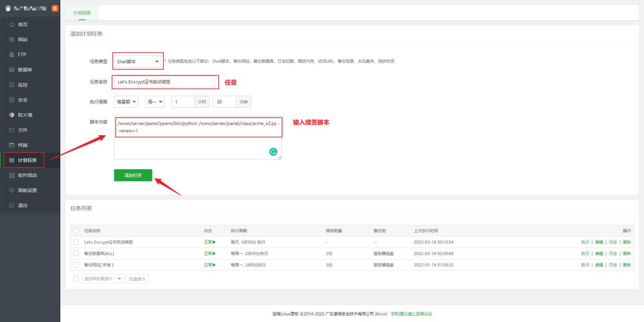Screen dimensions: 644x322
Task: Click the 添加任务 button
Action: [x=134, y=175]
